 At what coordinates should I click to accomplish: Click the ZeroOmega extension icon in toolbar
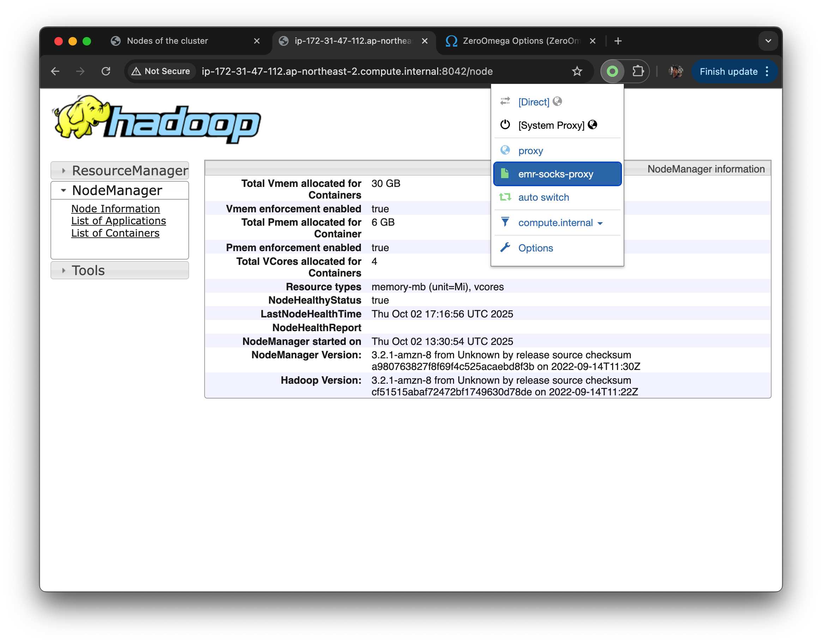[612, 71]
